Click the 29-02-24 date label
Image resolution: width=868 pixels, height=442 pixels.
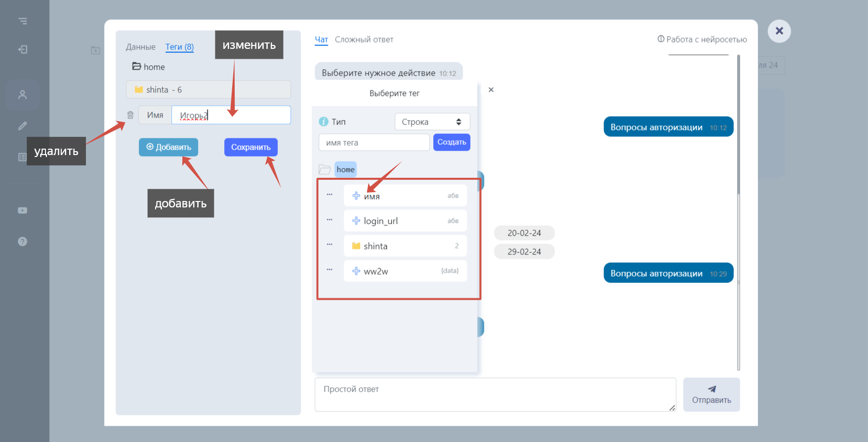pos(524,252)
